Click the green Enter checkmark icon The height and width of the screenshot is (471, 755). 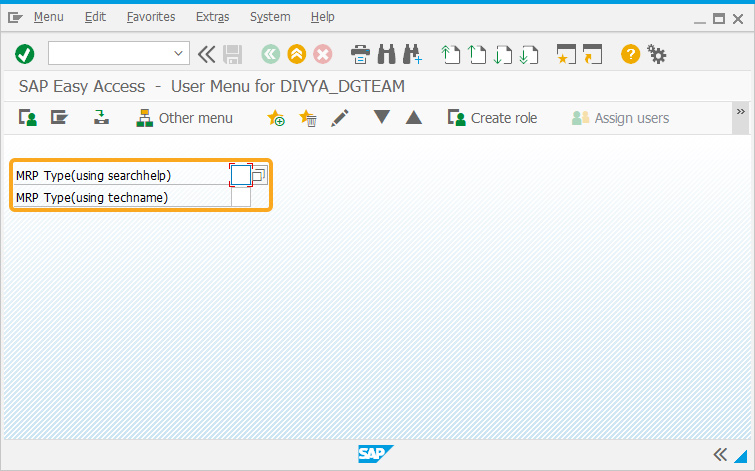25,54
